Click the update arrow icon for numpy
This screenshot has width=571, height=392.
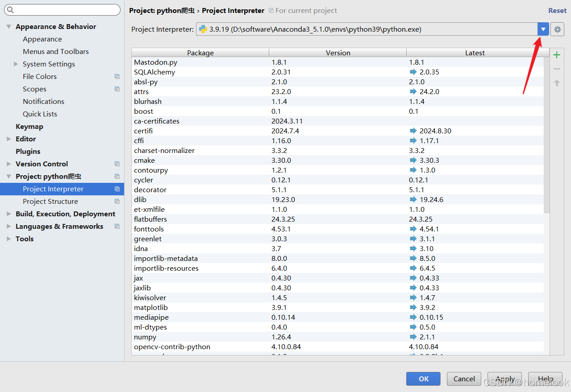coord(413,337)
